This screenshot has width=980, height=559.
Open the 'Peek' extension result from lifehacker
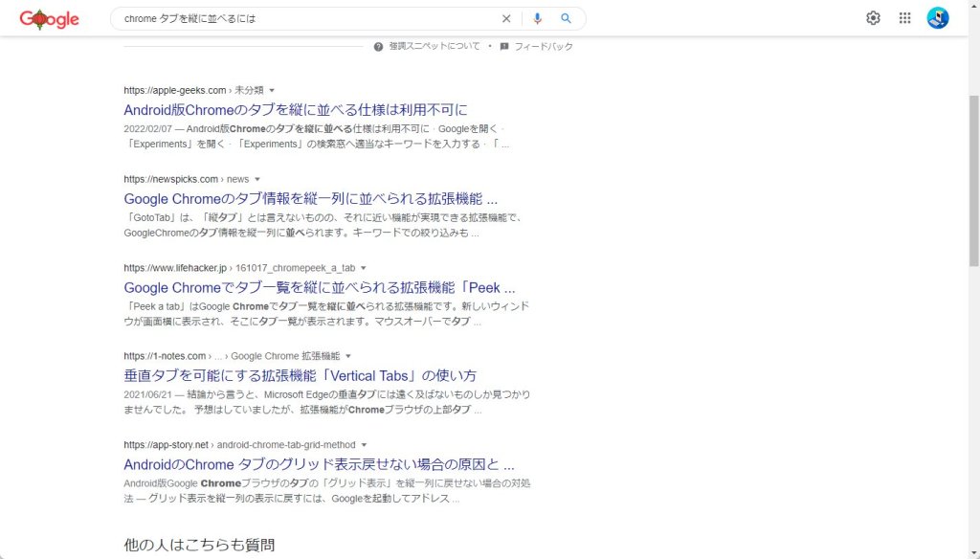320,287
